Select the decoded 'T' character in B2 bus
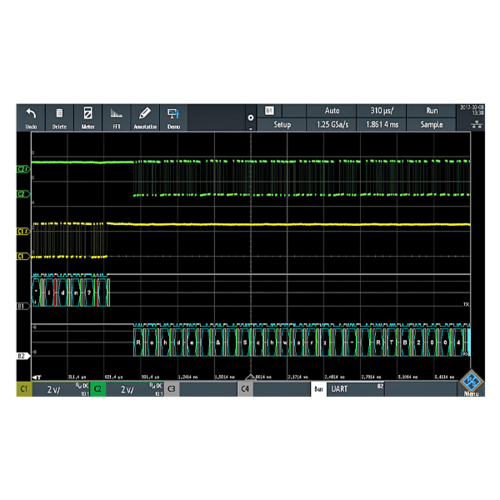The image size is (500, 500). (x=392, y=342)
